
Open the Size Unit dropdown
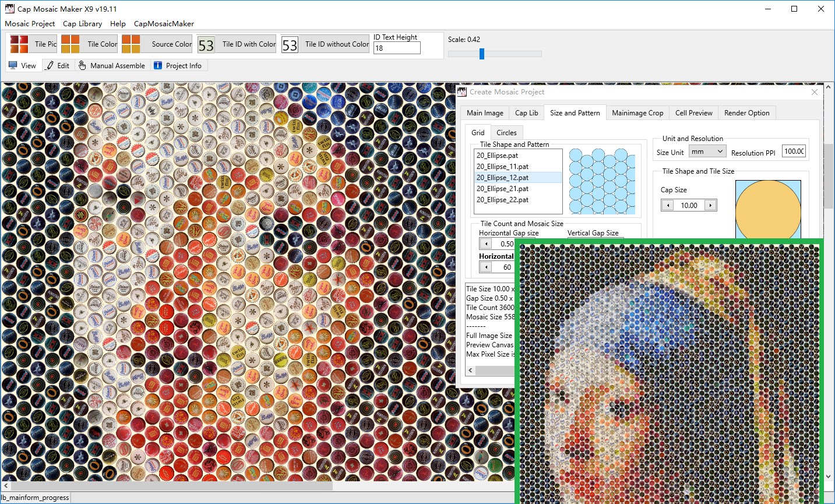(x=707, y=151)
